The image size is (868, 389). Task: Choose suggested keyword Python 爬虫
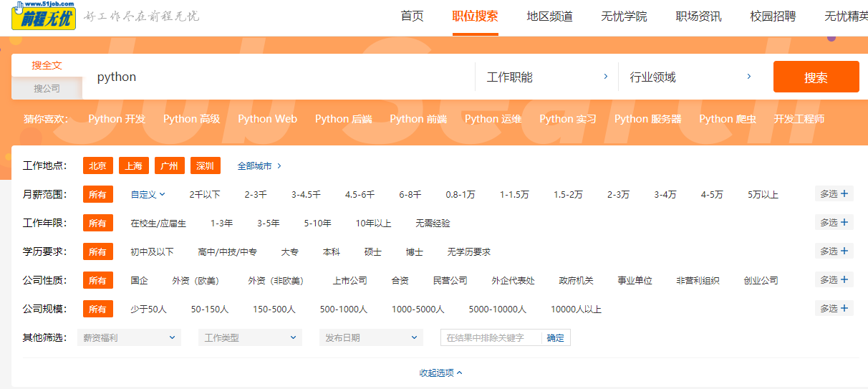pyautogui.click(x=728, y=119)
